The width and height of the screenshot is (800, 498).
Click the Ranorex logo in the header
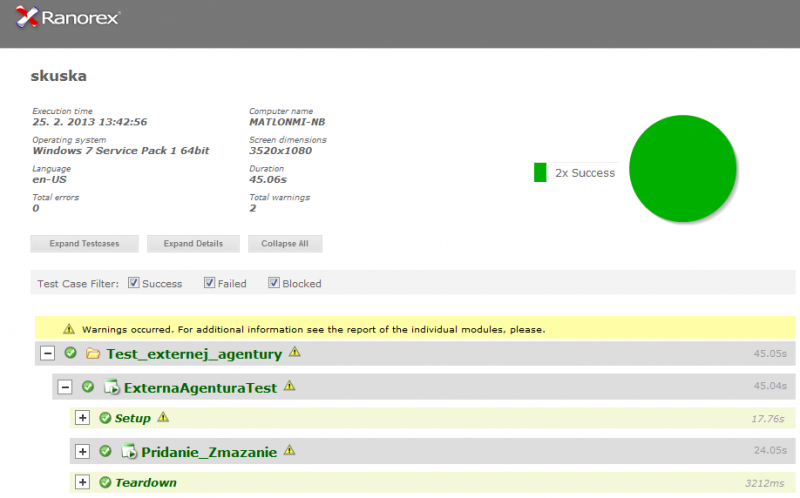pos(67,17)
